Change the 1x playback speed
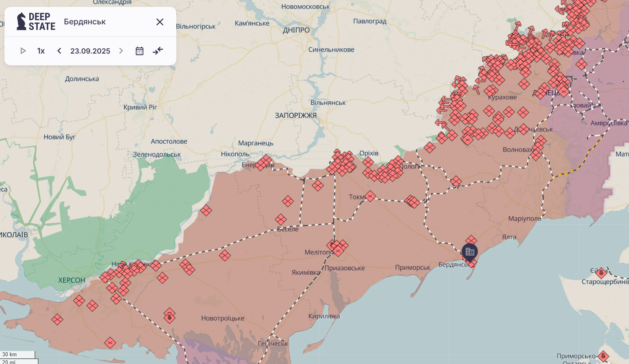This screenshot has height=364, width=629. tap(41, 51)
